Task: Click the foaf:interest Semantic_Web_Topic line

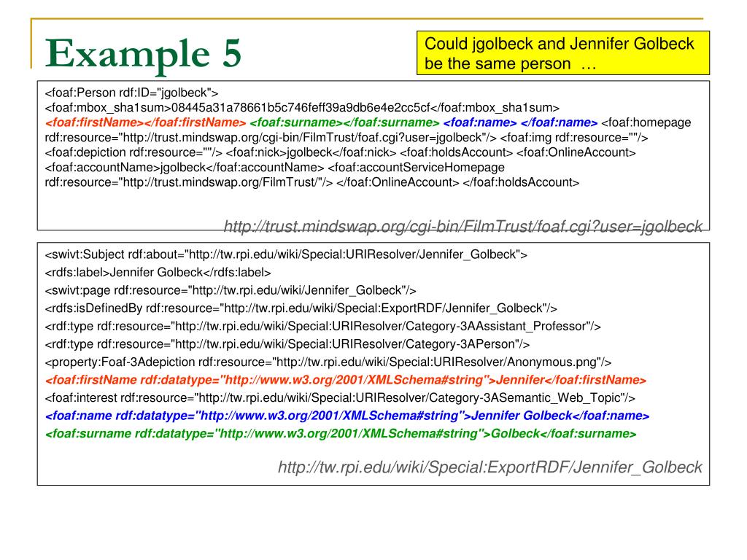Action: coord(340,397)
